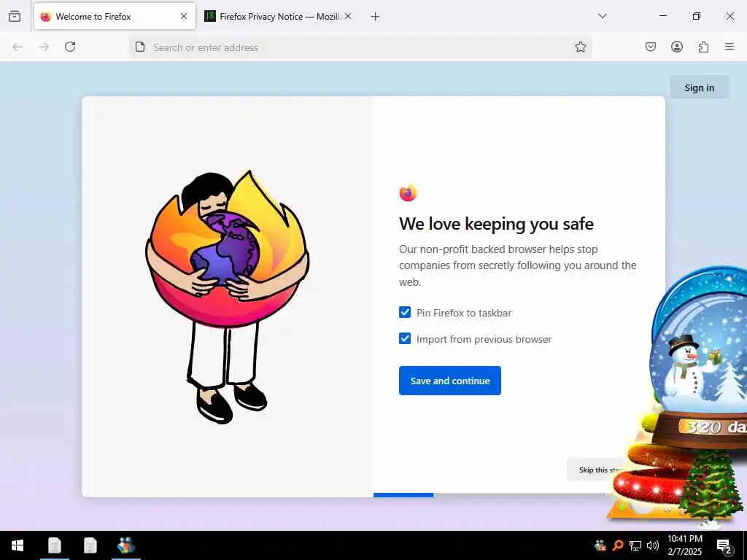Open Save to Pocket icon
The height and width of the screenshot is (560, 747).
(651, 47)
